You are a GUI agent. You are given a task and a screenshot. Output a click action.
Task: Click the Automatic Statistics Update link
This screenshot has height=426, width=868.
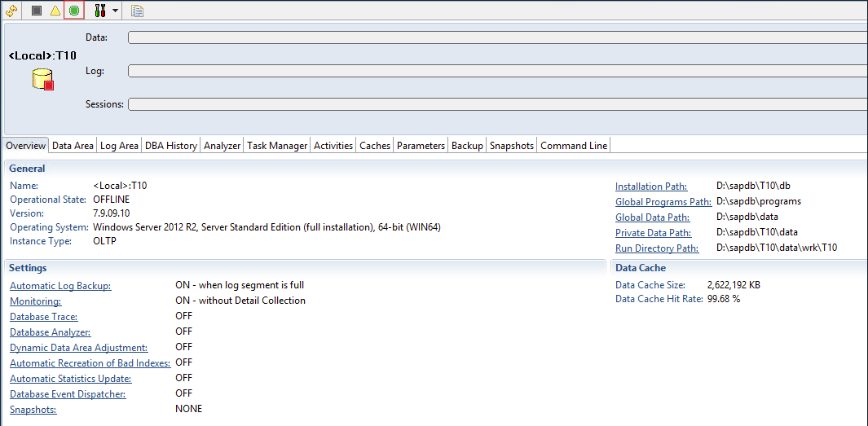[x=71, y=379]
